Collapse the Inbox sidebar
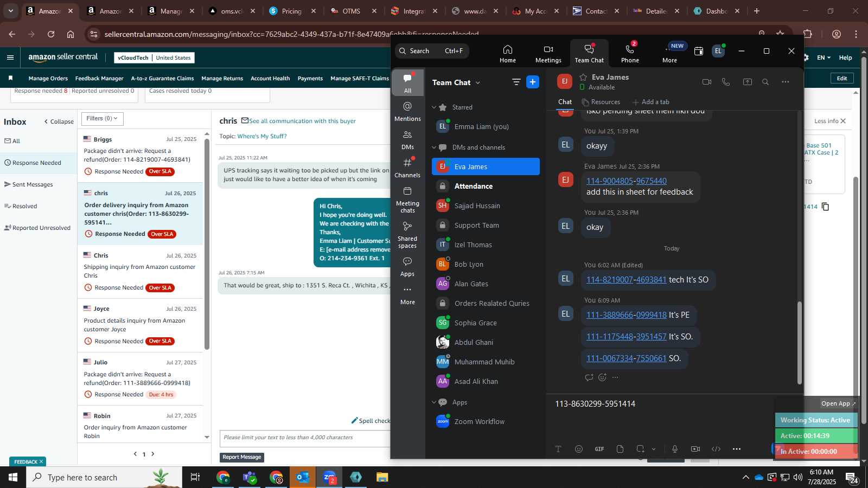Screen dimensions: 868x488 (59, 121)
